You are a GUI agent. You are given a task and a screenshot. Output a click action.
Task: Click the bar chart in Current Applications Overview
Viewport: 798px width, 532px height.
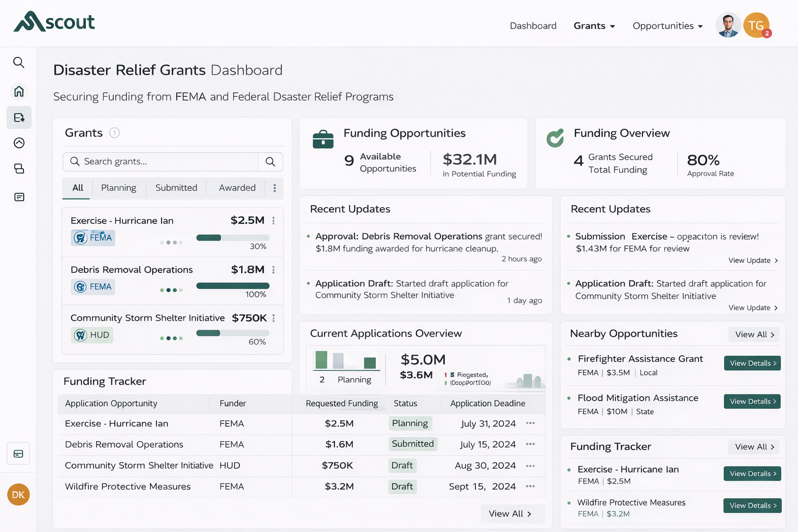click(346, 360)
